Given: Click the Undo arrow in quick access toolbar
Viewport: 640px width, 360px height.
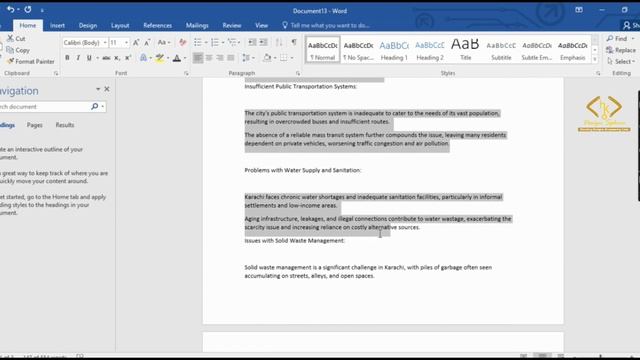Looking at the screenshot, I should point(10,9).
